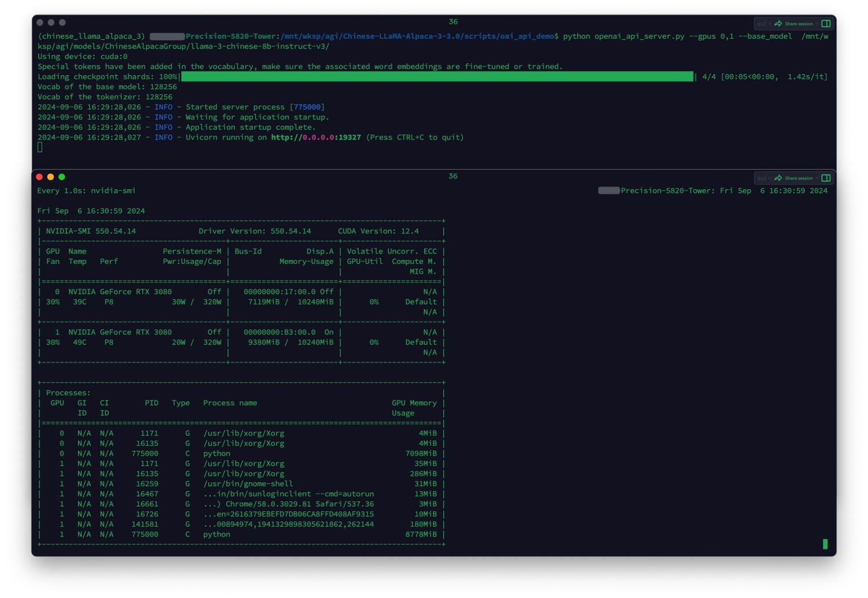Image resolution: width=868 pixels, height=598 pixels.
Task: Minimize the nvidia-smi terminal with the yellow button
Action: 50,177
